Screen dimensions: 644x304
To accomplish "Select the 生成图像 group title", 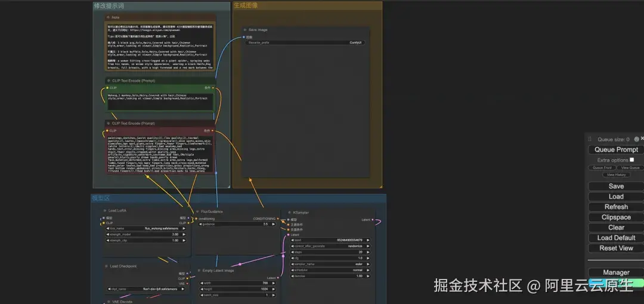I will tap(246, 5).
